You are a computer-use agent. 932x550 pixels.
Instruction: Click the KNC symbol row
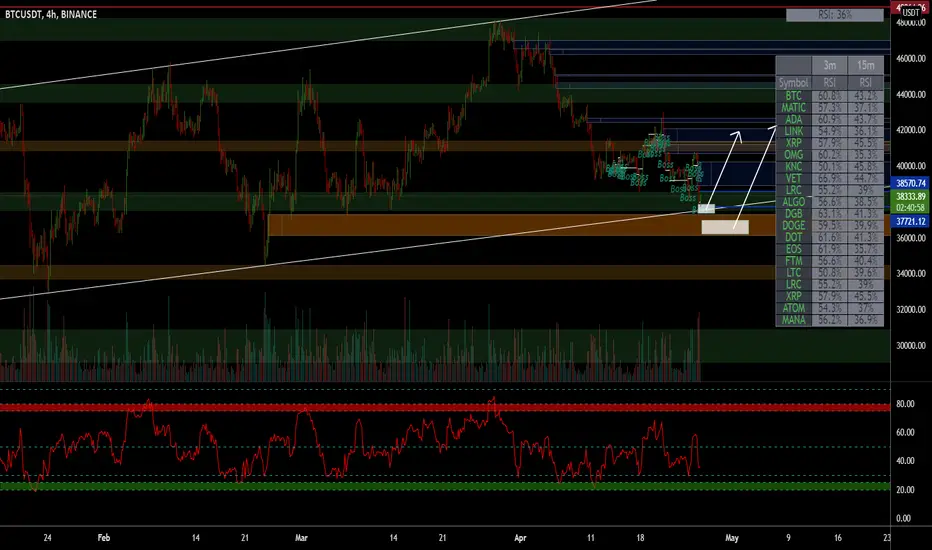[x=794, y=166]
